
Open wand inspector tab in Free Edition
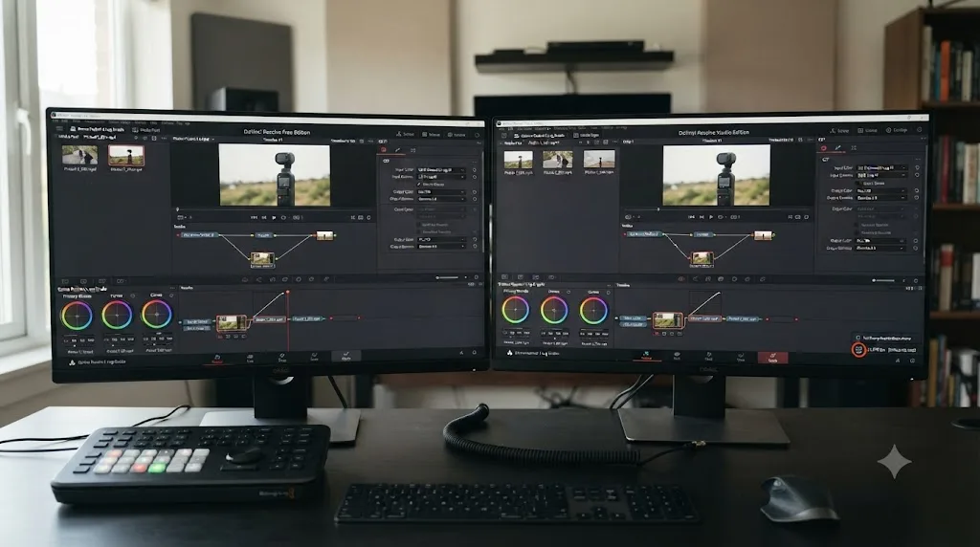click(398, 150)
